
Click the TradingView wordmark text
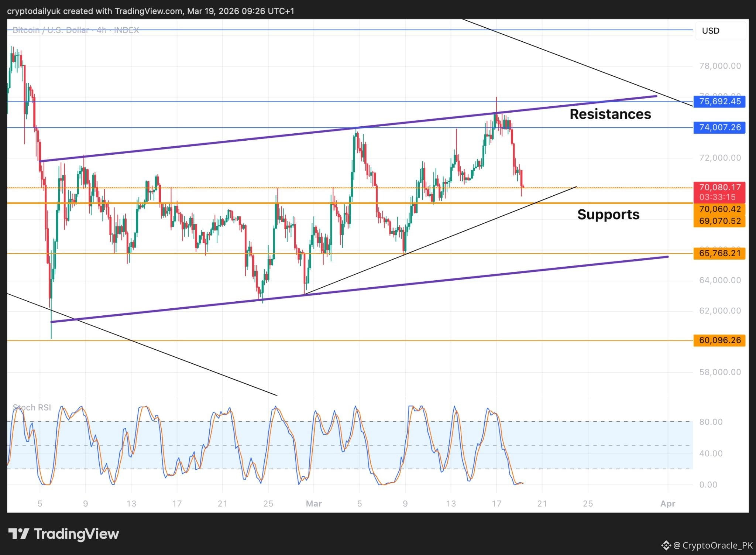(76, 534)
